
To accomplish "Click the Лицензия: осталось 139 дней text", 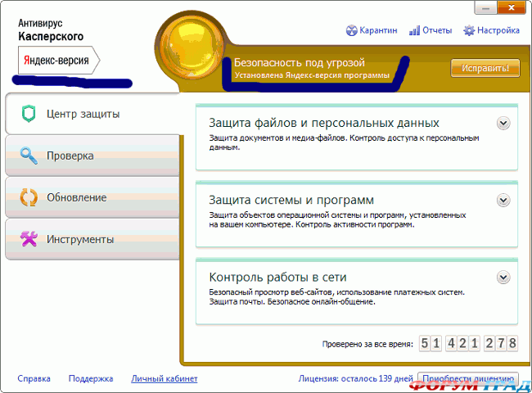I will [x=355, y=378].
